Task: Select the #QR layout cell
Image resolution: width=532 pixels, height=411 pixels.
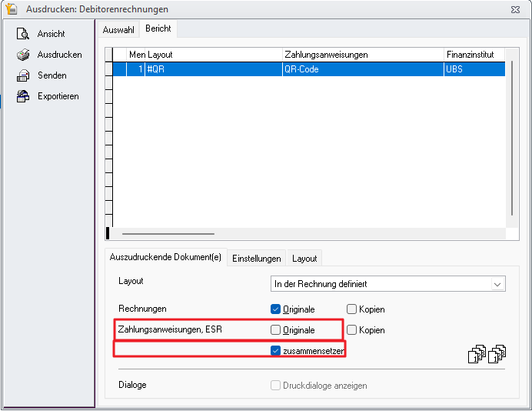Action: (214, 69)
